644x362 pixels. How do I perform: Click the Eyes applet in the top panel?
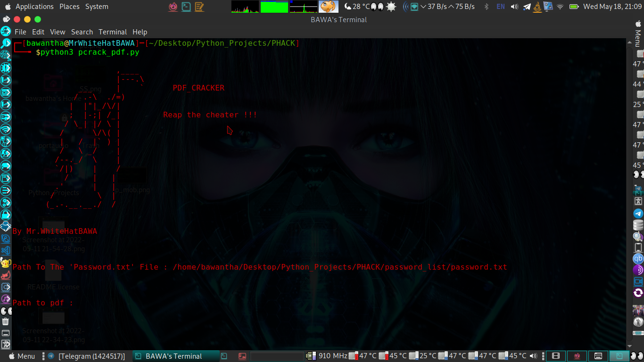point(377,7)
